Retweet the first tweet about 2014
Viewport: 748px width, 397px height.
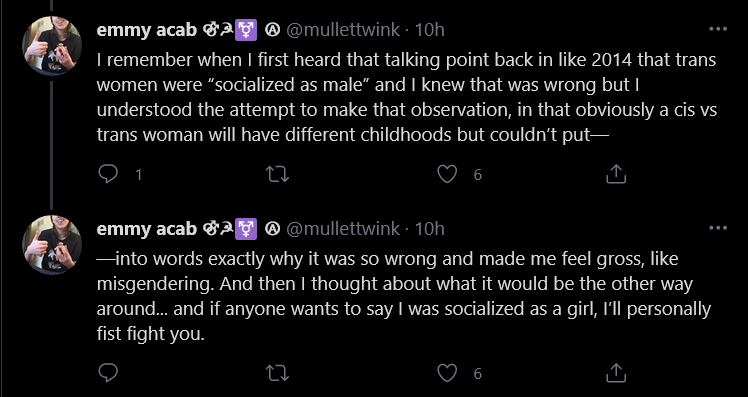pyautogui.click(x=277, y=174)
